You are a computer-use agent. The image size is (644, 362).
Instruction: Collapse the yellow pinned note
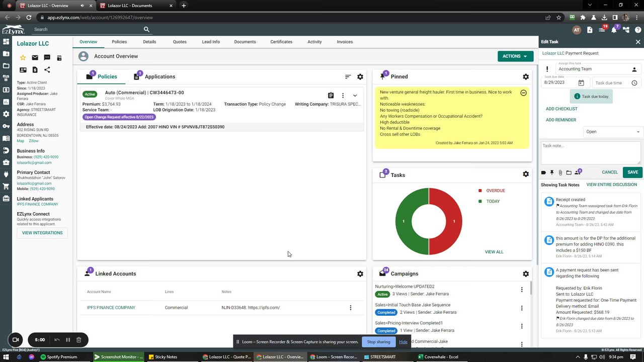pyautogui.click(x=523, y=93)
